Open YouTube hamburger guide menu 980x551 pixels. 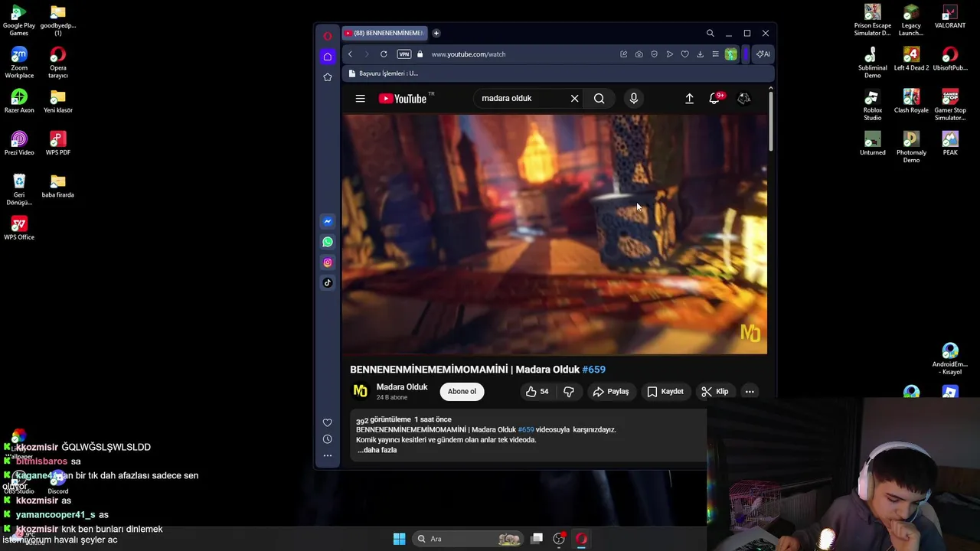point(360,98)
